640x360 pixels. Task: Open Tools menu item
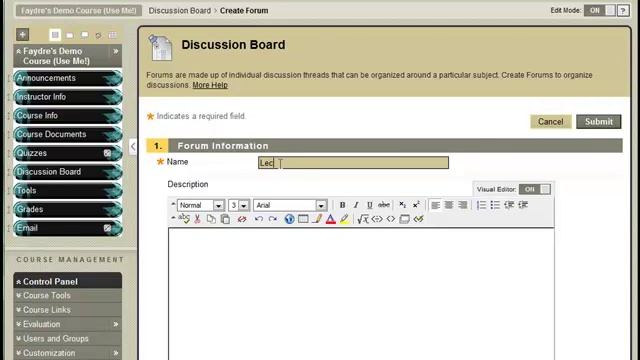68,191
